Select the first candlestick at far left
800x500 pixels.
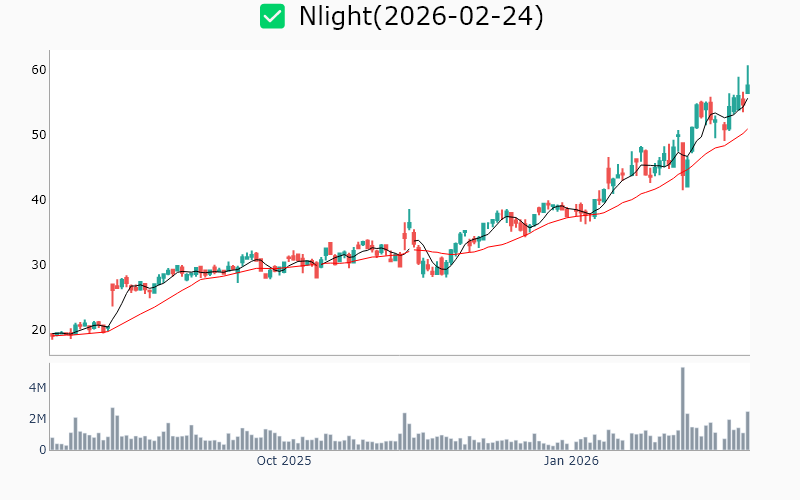pos(52,336)
